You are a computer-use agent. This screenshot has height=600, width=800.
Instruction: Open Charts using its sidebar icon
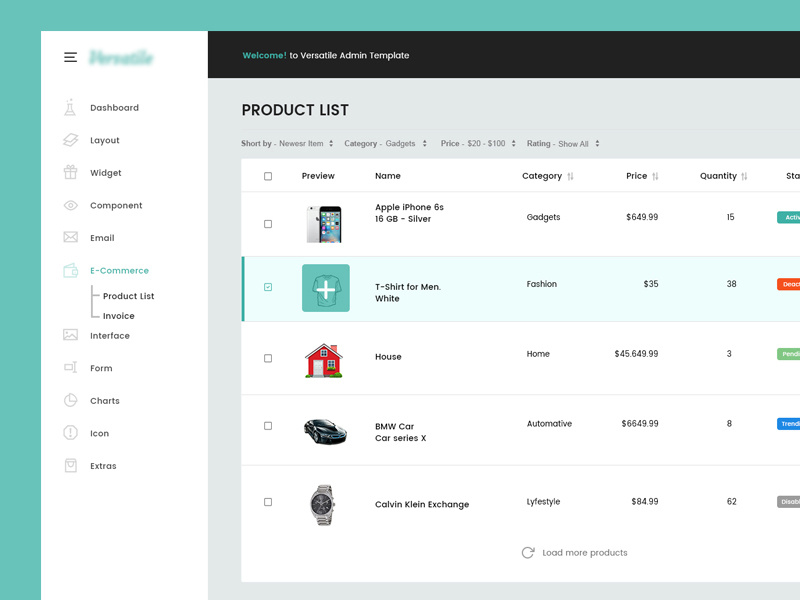(x=68, y=400)
